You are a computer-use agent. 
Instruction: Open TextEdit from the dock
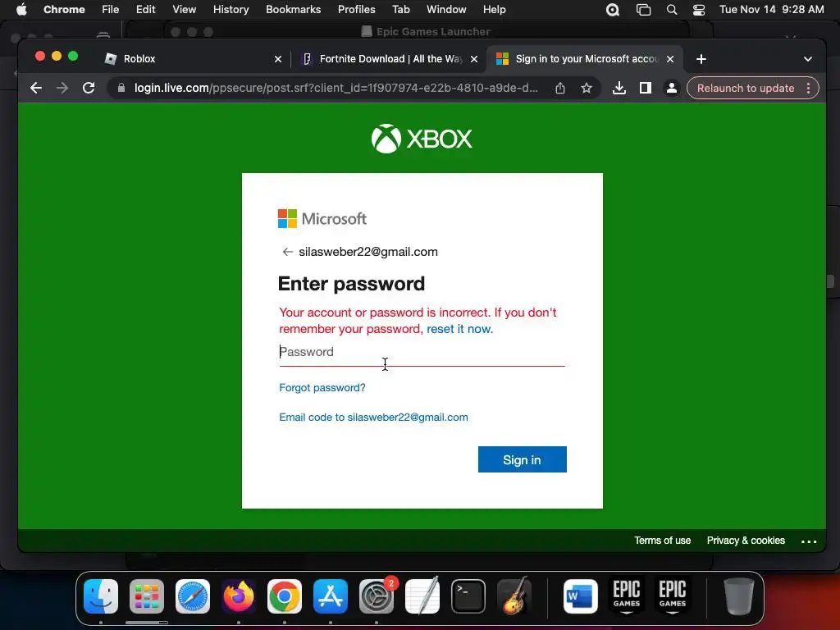(422, 596)
